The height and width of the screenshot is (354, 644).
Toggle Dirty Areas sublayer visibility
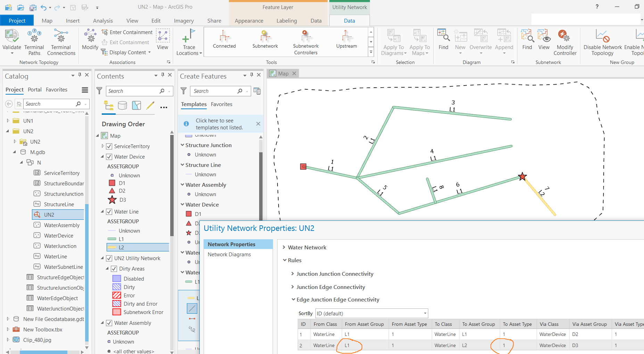click(114, 269)
